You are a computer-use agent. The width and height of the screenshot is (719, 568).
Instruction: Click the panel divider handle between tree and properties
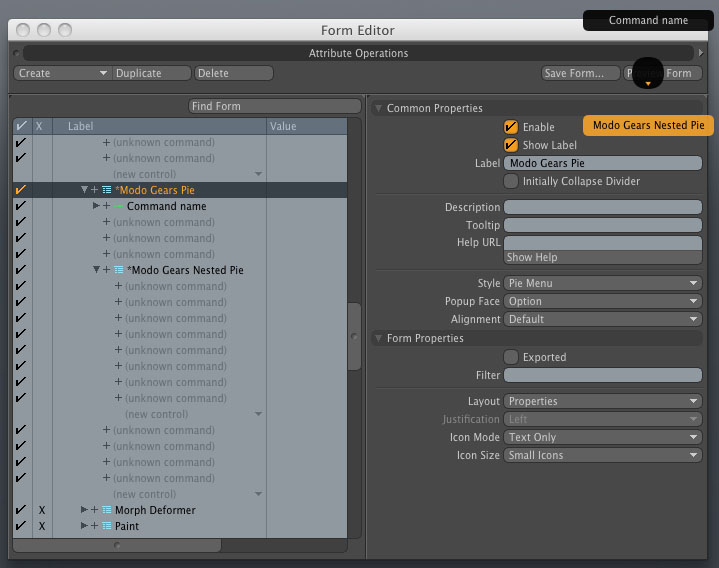(x=366, y=327)
